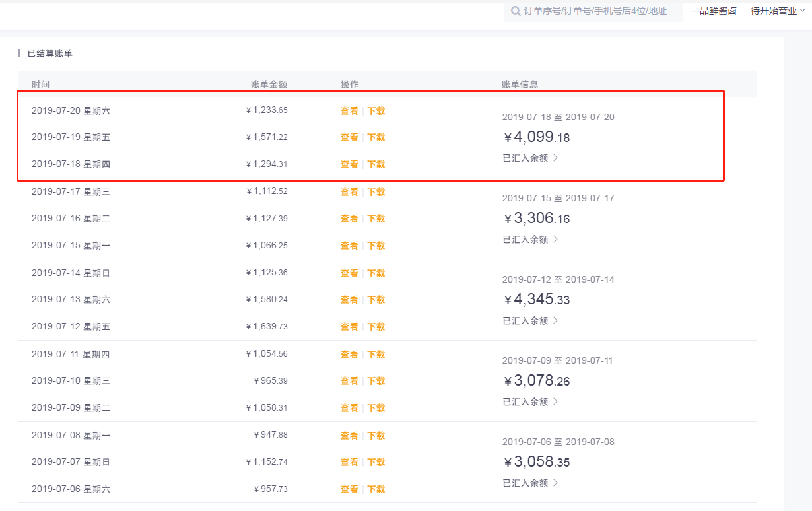View the 2019-07-18 bill
Viewport: 812px width, 511px height.
click(349, 164)
